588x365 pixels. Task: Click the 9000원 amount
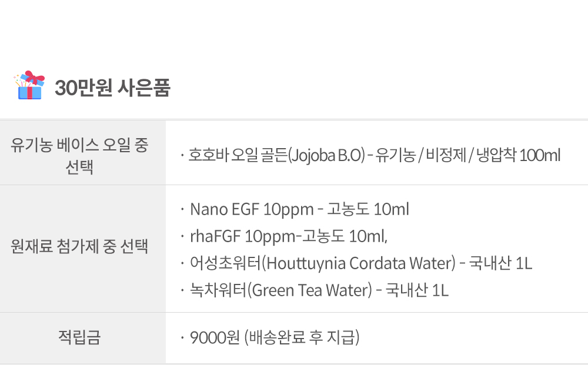click(215, 337)
